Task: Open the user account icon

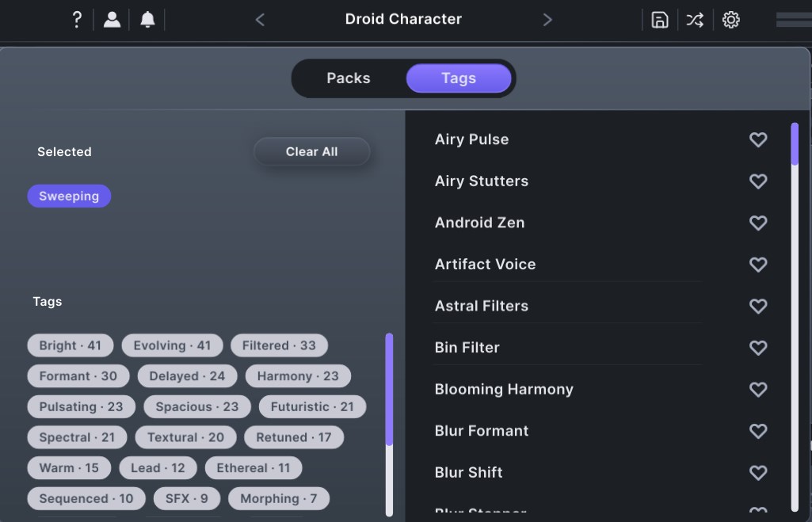Action: 112,20
